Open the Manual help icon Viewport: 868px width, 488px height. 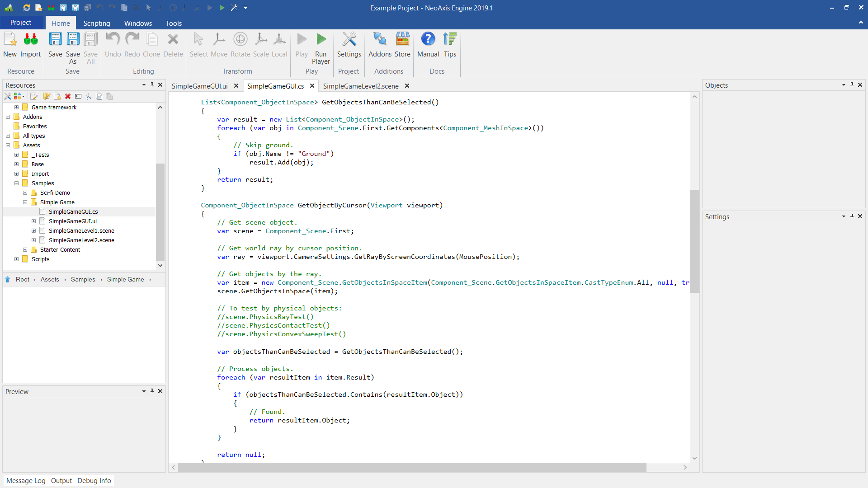point(428,40)
